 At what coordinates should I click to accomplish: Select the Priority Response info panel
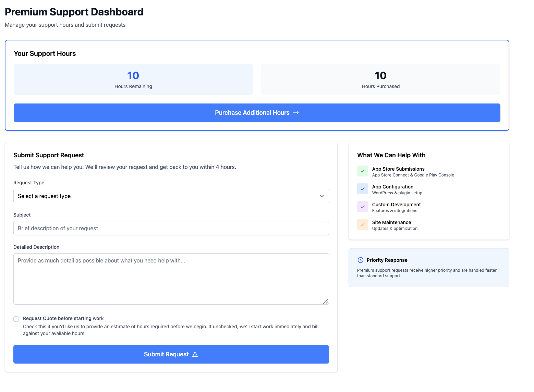pos(428,267)
